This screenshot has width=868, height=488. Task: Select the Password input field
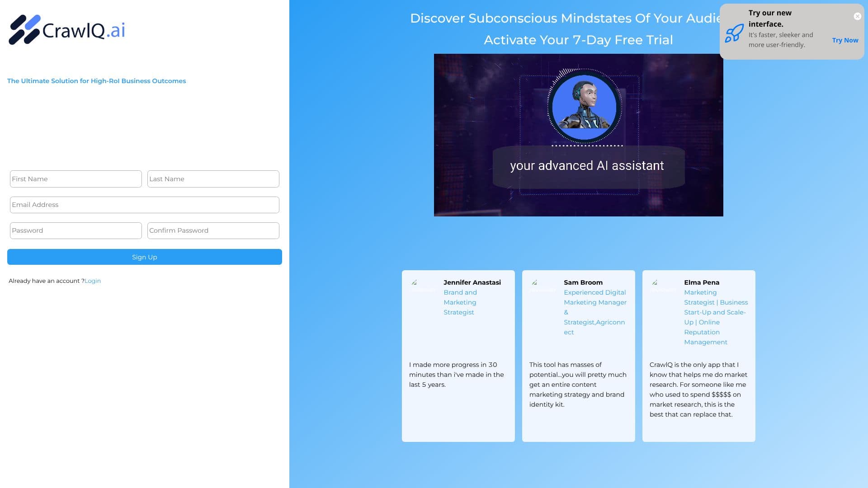coord(76,230)
